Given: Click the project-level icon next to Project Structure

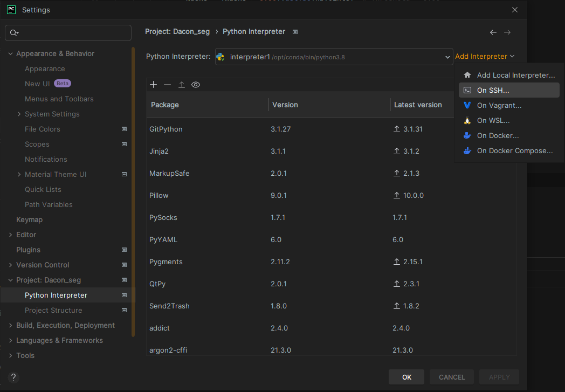Looking at the screenshot, I should [125, 310].
